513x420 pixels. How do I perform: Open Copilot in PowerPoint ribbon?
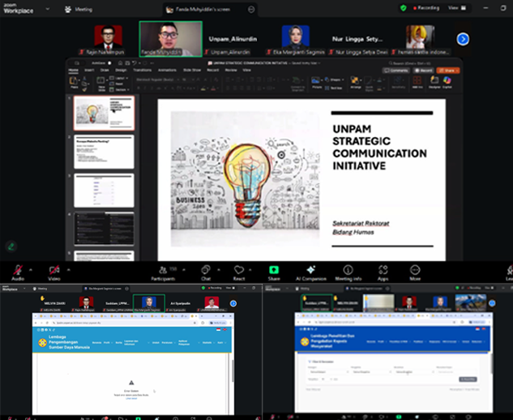coord(447,80)
